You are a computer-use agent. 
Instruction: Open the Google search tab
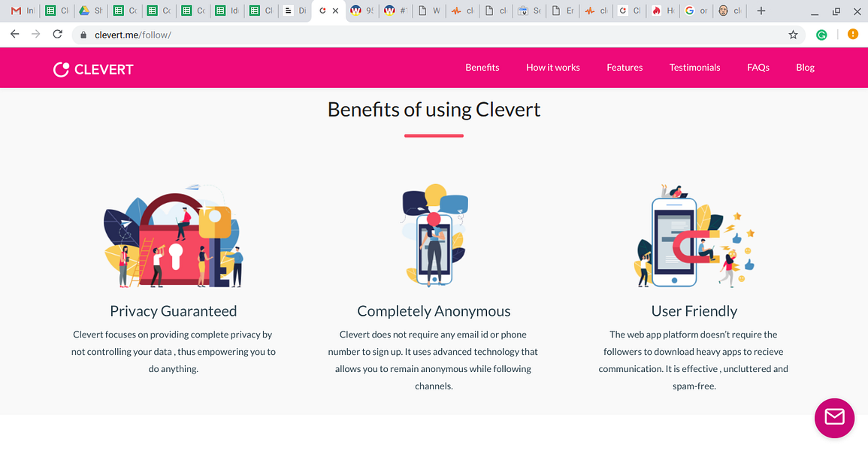[x=697, y=11]
